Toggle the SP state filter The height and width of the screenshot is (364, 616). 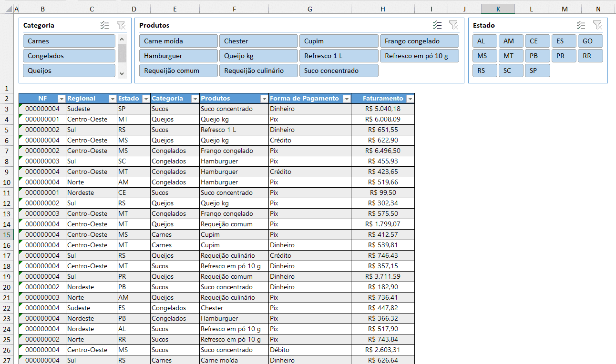point(537,70)
